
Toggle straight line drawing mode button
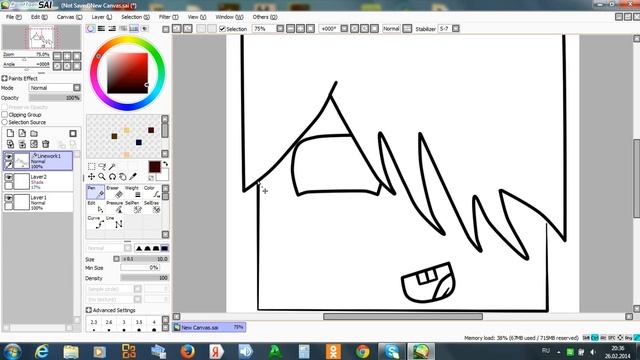coord(407,29)
